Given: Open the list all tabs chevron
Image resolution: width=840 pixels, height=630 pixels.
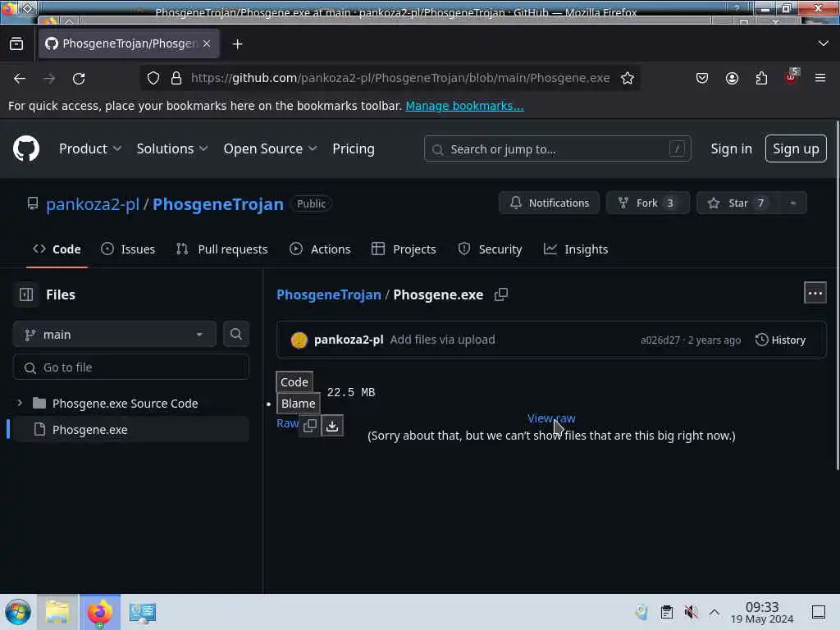Looking at the screenshot, I should tap(824, 43).
